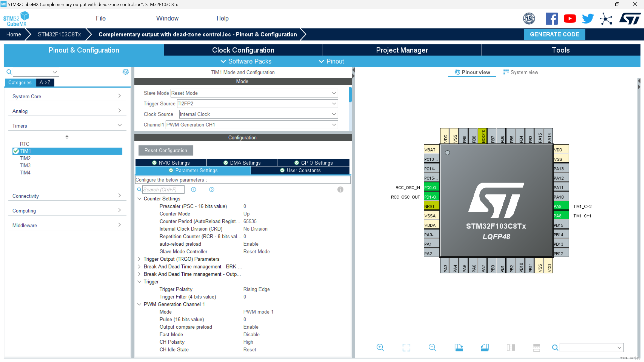
Task: Open the categories settings gear icon
Action: pos(126,72)
